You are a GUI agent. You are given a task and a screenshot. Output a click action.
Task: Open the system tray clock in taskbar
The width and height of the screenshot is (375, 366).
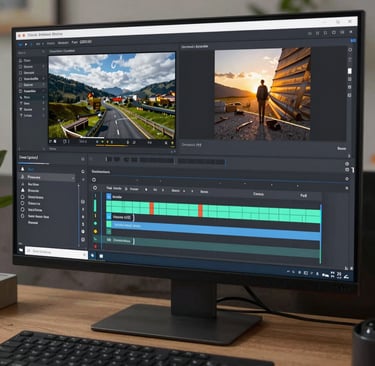pyautogui.click(x=340, y=275)
